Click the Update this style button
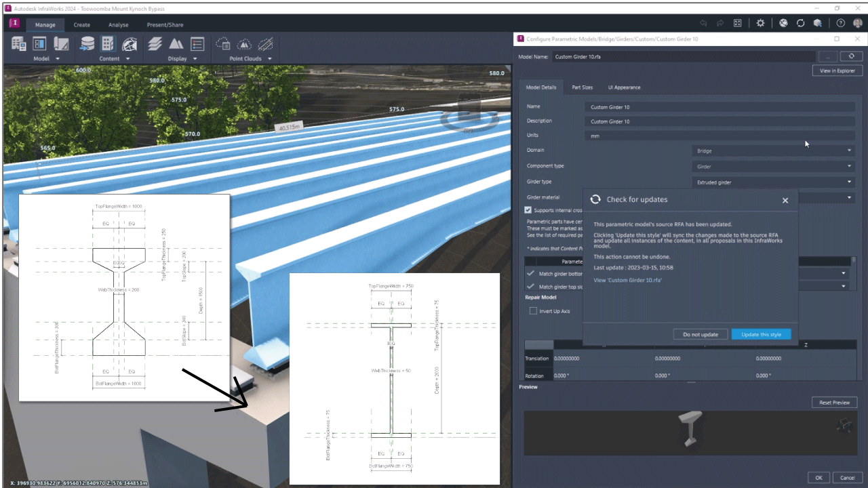The image size is (868, 488). [761, 334]
